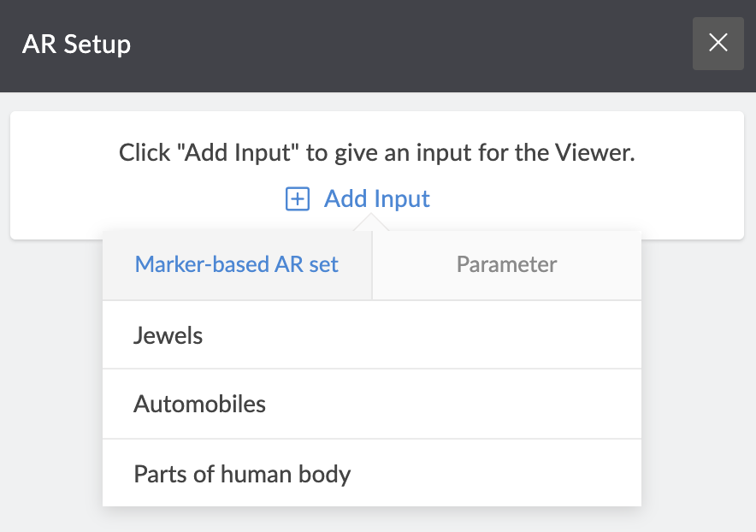Click the Add Input link text
756x532 pixels.
[376, 198]
